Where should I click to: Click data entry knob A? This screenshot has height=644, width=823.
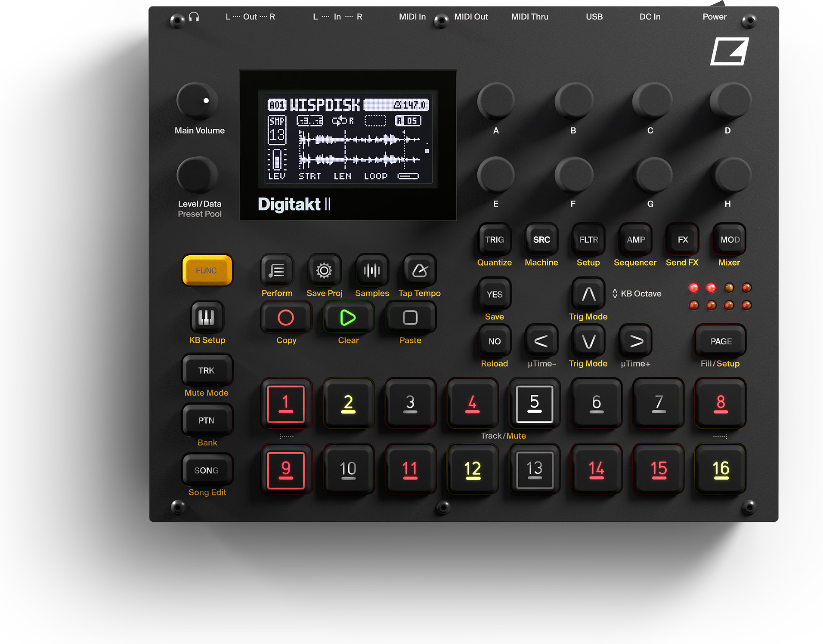coord(496,101)
